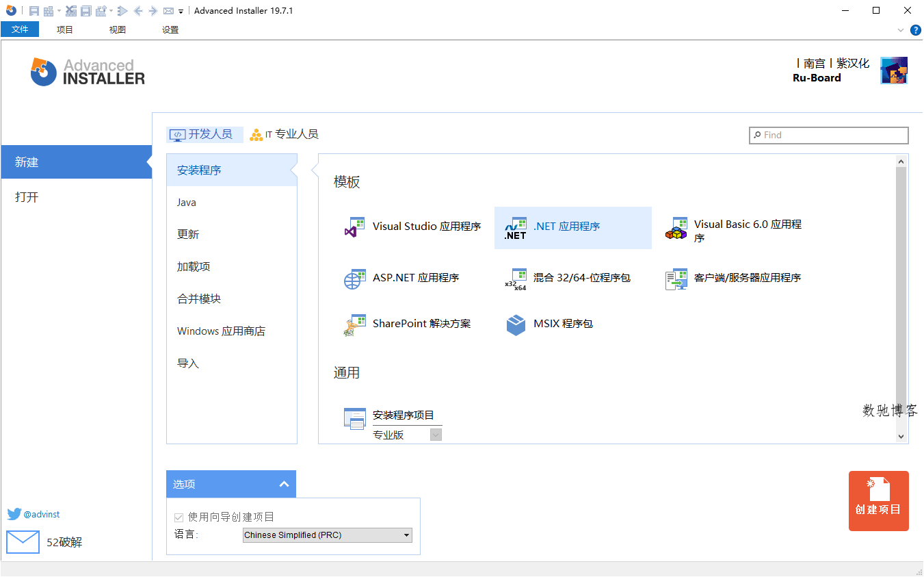Choose the SharePoint 解决方案 template icon
This screenshot has width=924, height=577.
355,324
